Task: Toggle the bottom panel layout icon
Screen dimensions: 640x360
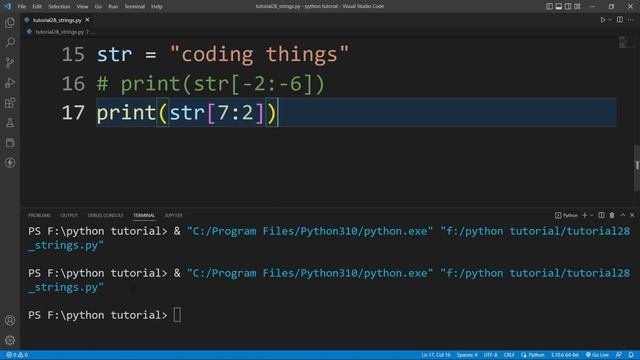Action: (x=559, y=6)
